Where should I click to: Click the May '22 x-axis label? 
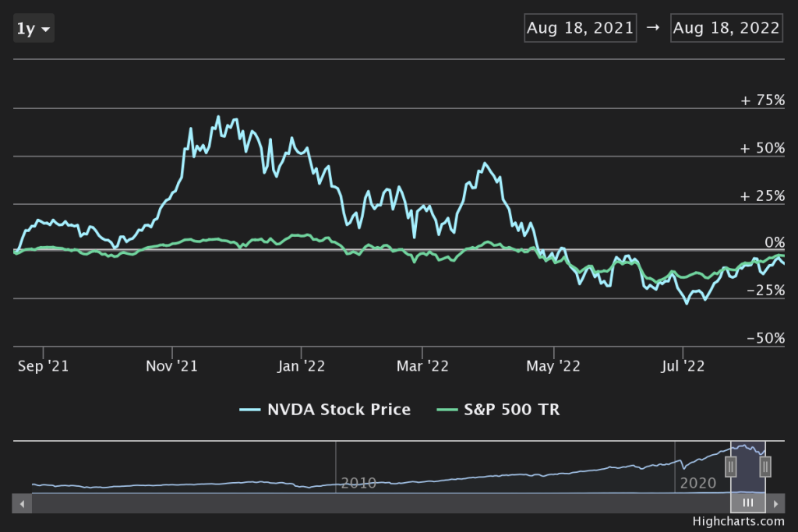point(553,365)
